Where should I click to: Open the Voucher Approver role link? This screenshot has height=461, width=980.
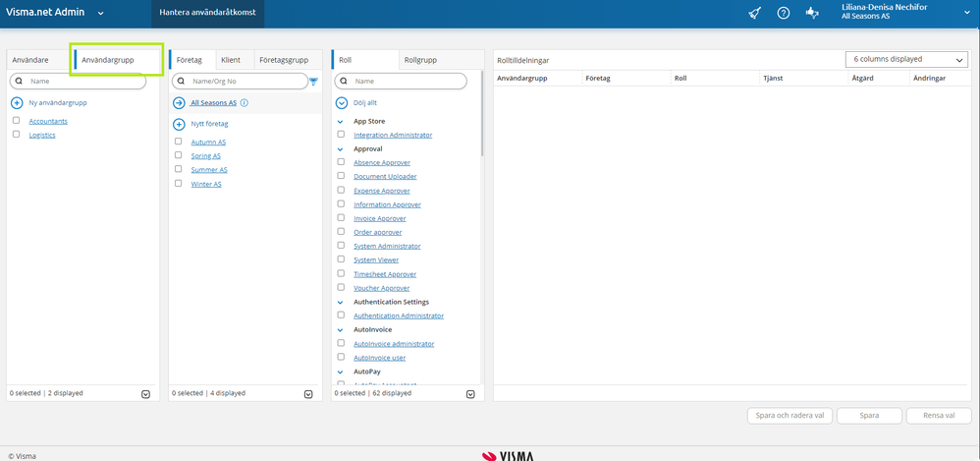pyautogui.click(x=381, y=288)
